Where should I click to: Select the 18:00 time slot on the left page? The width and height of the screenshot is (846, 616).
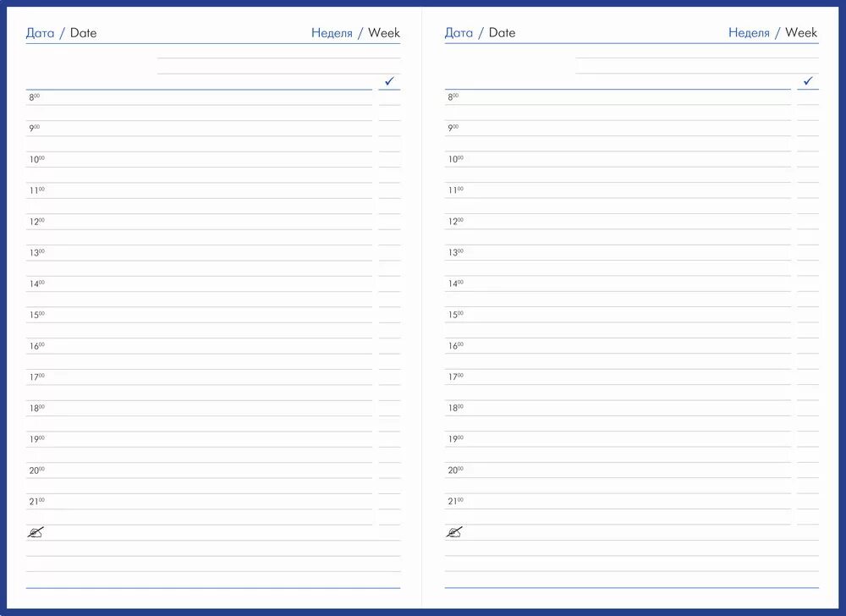[x=36, y=409]
